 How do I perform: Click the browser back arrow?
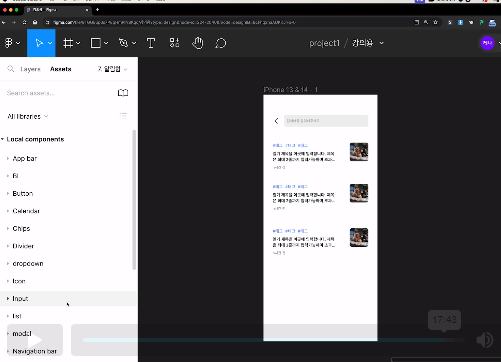tap(3, 22)
